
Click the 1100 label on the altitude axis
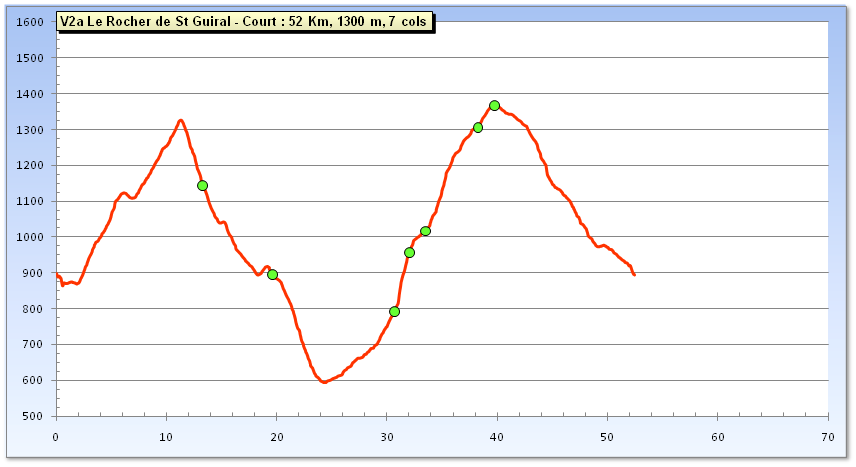pos(30,202)
